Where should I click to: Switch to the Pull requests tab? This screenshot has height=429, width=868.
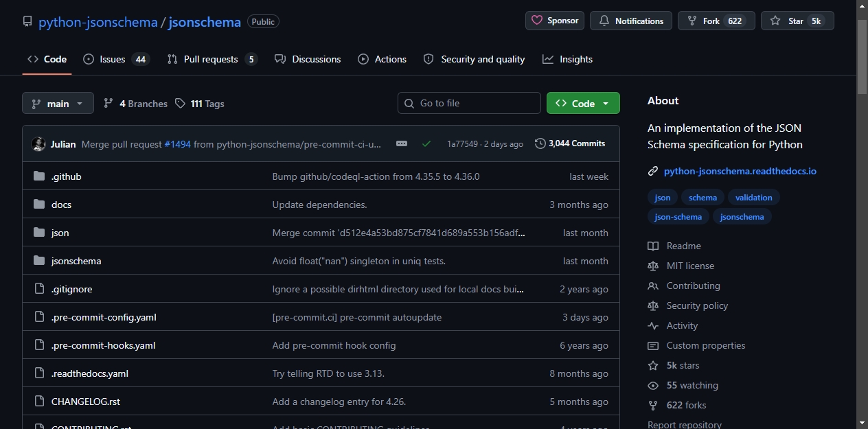click(x=212, y=59)
